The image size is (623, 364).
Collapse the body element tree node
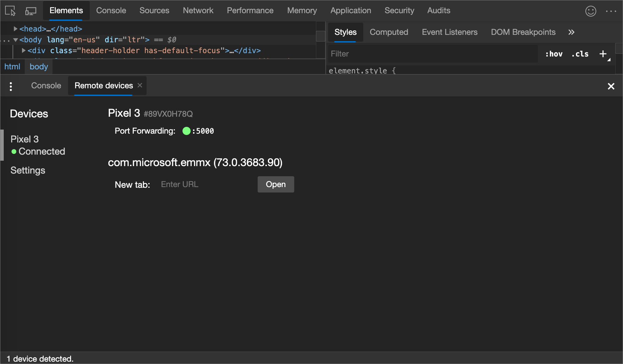(x=15, y=40)
